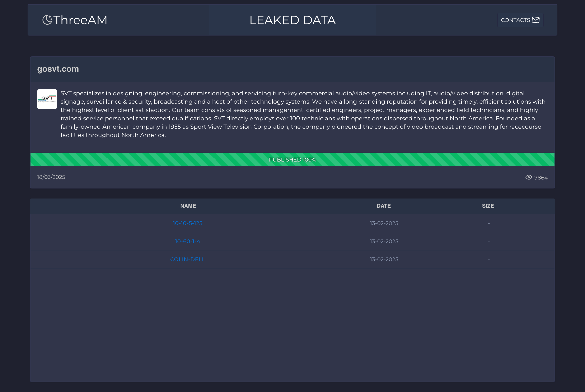585x392 pixels.
Task: Click the 9864 view count
Action: [x=541, y=177]
